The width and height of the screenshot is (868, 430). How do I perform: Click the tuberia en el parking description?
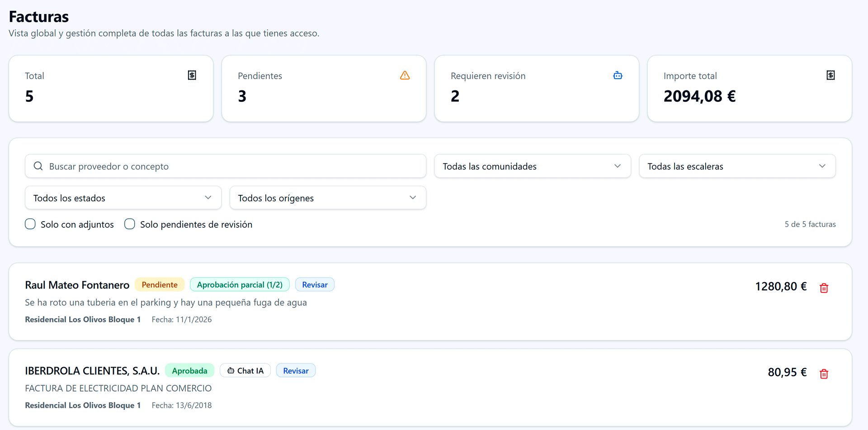166,302
